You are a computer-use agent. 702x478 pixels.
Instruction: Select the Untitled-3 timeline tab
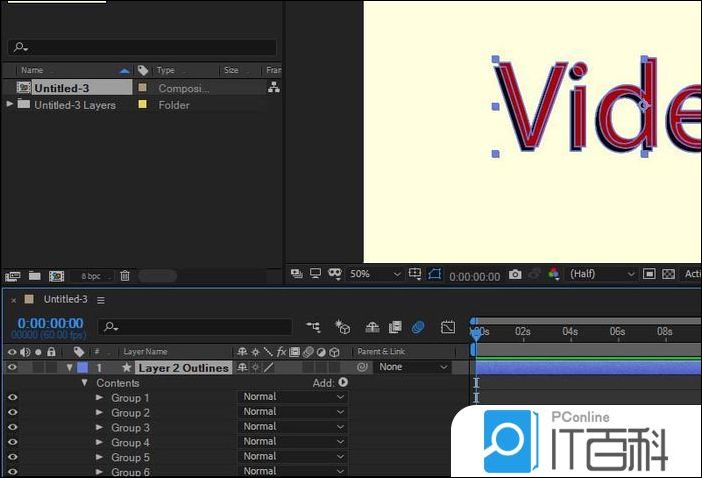tap(66, 299)
